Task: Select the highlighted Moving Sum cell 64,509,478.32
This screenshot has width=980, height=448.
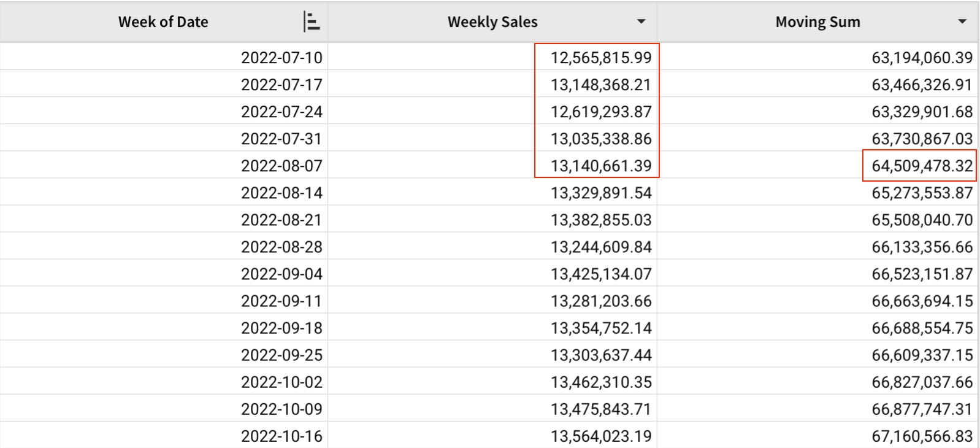Action: 922,166
